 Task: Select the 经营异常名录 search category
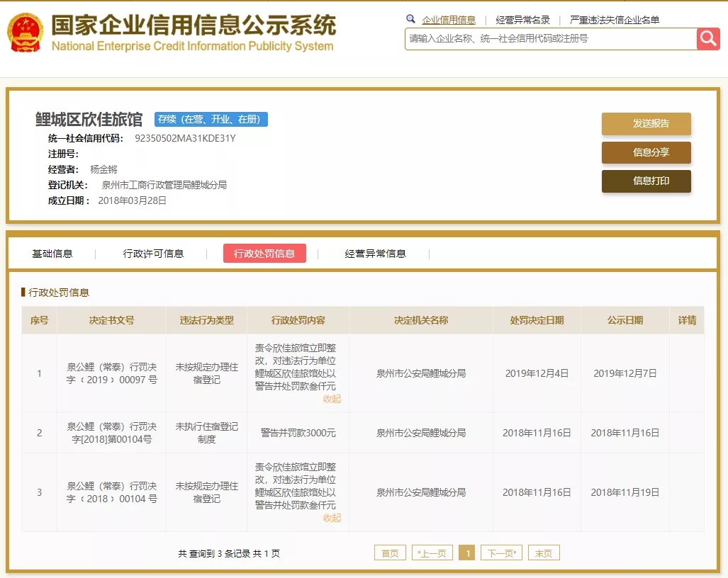523,20
